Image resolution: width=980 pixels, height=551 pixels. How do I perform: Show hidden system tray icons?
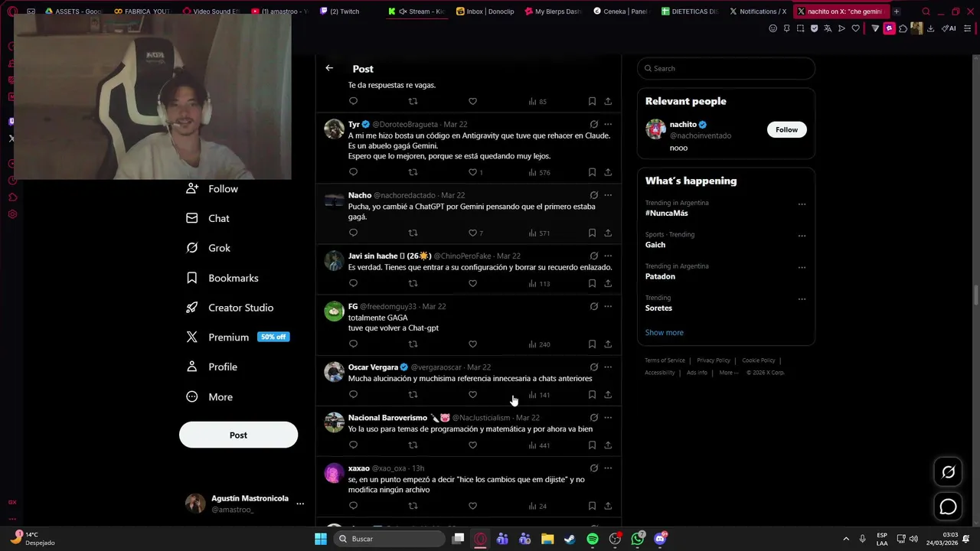click(846, 539)
